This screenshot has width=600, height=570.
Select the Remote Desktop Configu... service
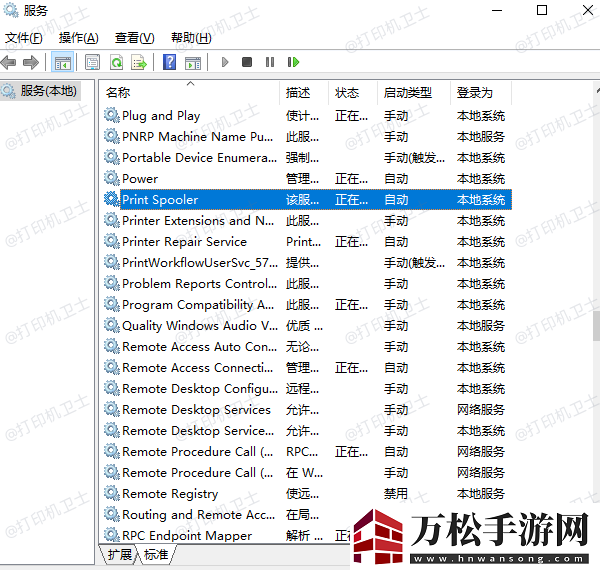click(x=200, y=389)
